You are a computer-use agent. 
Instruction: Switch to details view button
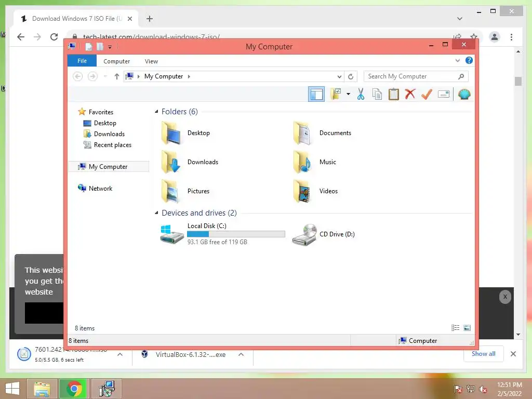[455, 327]
